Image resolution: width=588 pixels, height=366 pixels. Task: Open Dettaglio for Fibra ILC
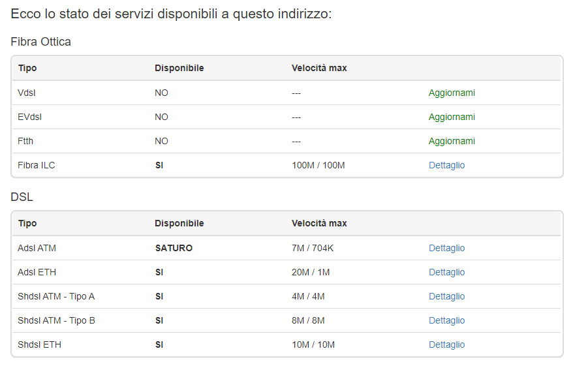(x=446, y=165)
